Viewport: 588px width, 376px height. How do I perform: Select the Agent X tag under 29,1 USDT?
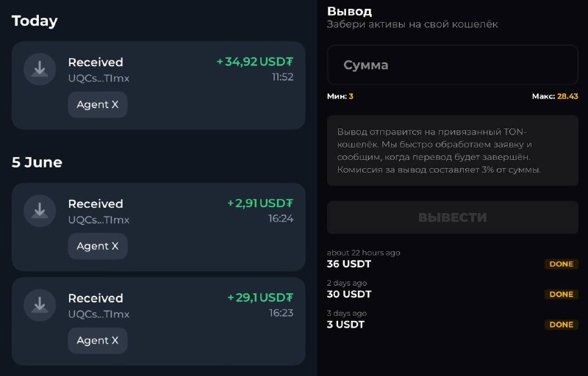(98, 341)
